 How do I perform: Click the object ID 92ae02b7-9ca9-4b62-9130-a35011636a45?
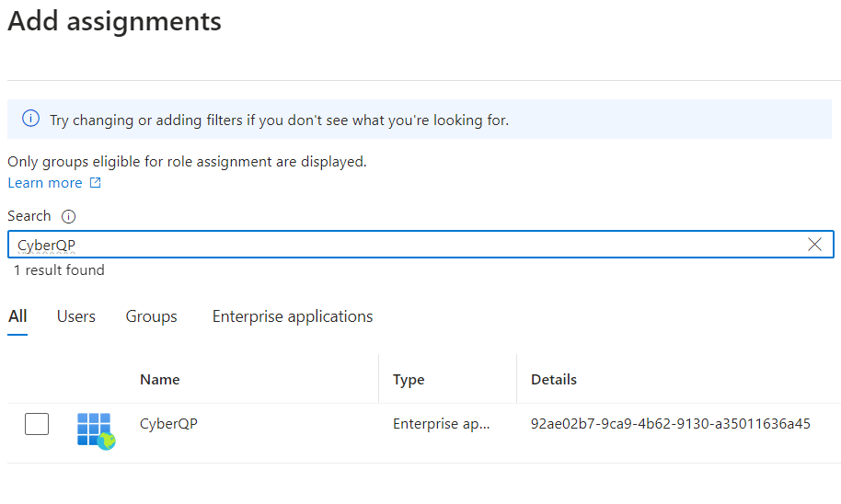tap(671, 424)
